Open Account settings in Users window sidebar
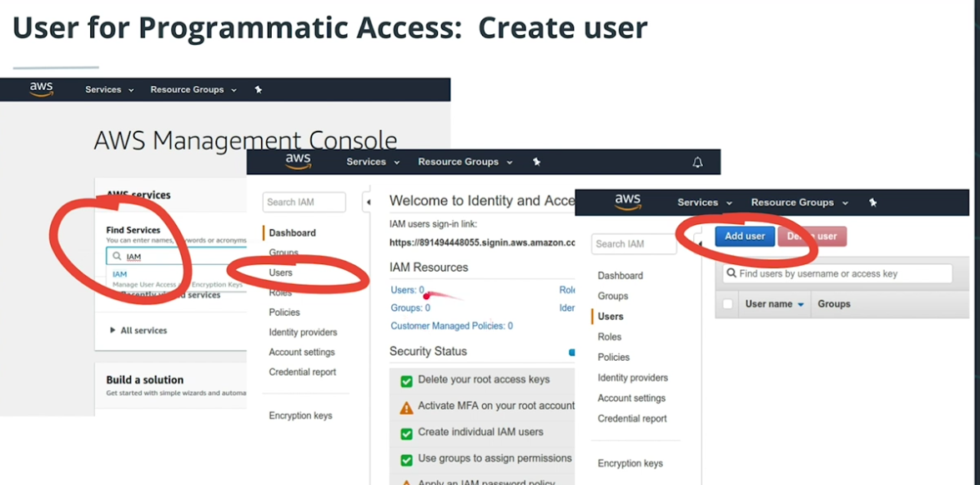Viewport: 980px width, 485px height. 631,398
